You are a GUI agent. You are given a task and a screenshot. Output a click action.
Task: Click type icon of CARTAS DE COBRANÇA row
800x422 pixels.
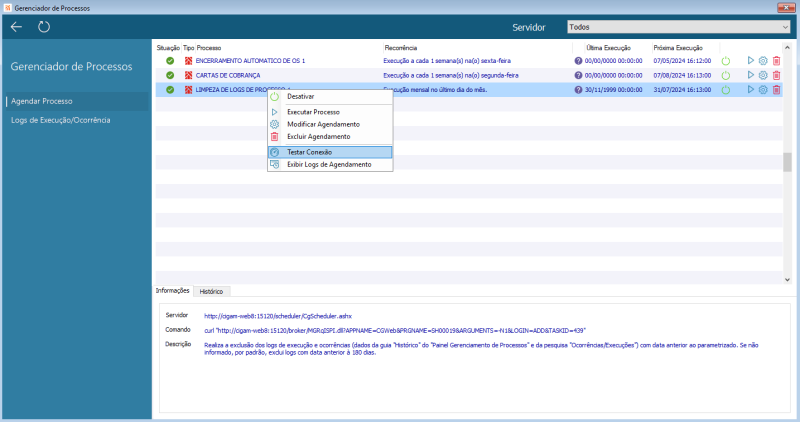(x=188, y=75)
